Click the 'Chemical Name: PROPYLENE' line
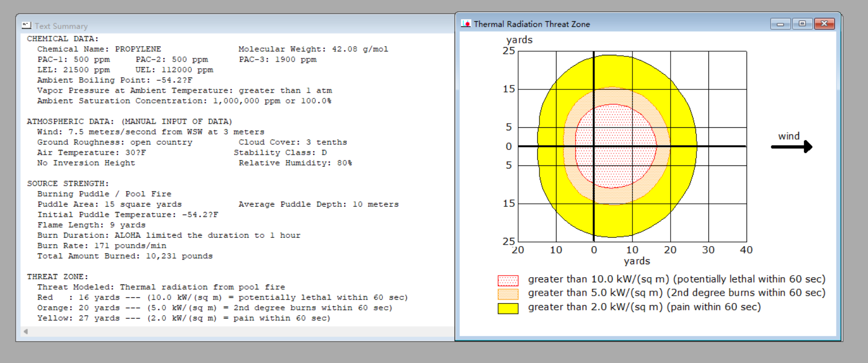Screen dimensions: 868x363 pyautogui.click(x=99, y=49)
